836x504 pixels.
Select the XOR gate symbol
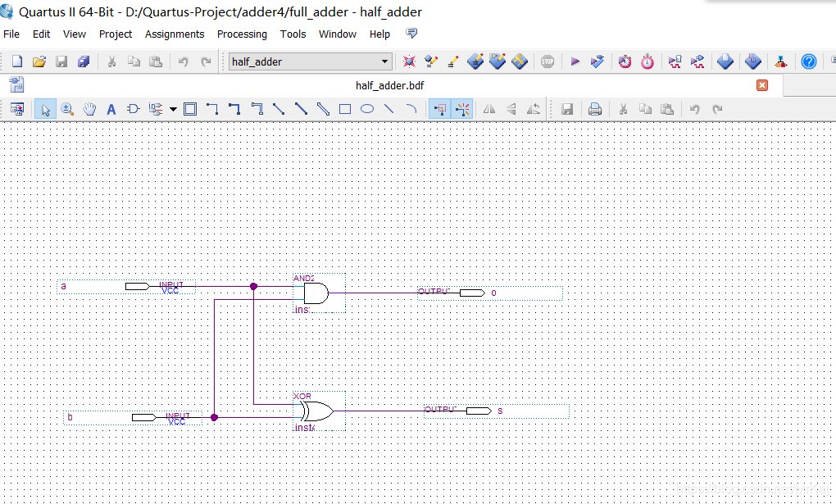pyautogui.click(x=320, y=411)
